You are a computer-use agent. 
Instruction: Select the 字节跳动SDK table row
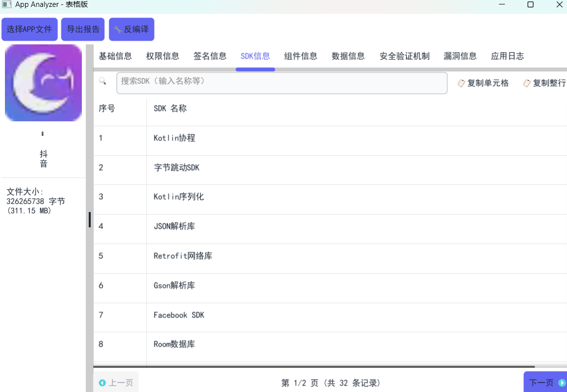tap(177, 168)
